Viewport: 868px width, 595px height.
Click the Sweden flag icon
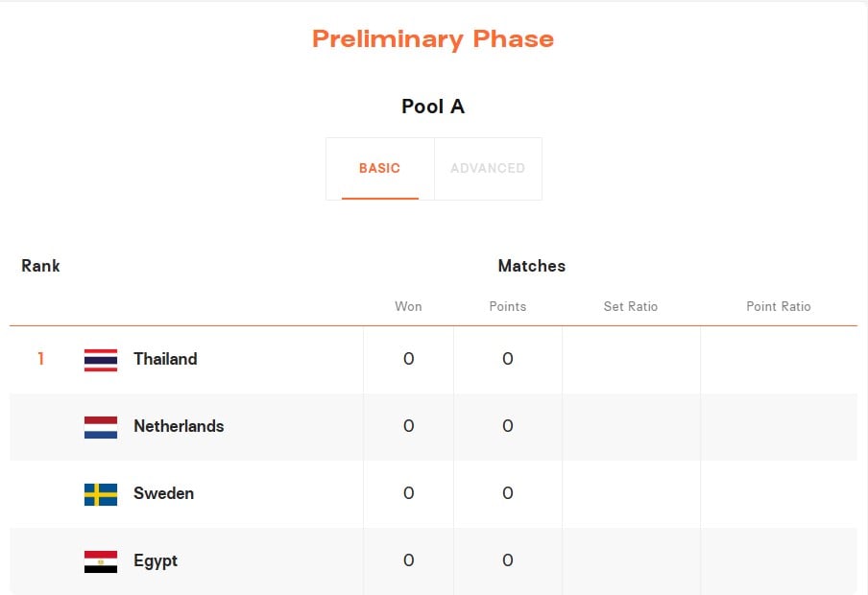[x=101, y=494]
